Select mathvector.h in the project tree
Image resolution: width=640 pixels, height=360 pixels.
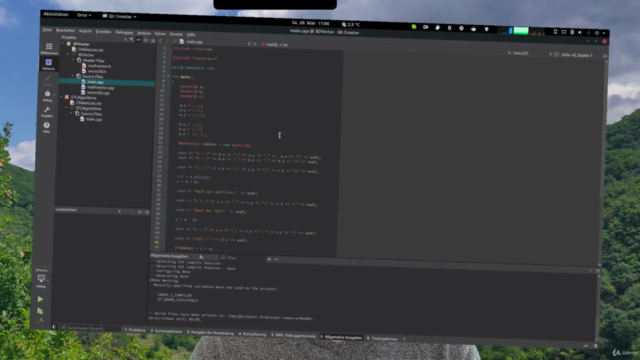(99, 66)
